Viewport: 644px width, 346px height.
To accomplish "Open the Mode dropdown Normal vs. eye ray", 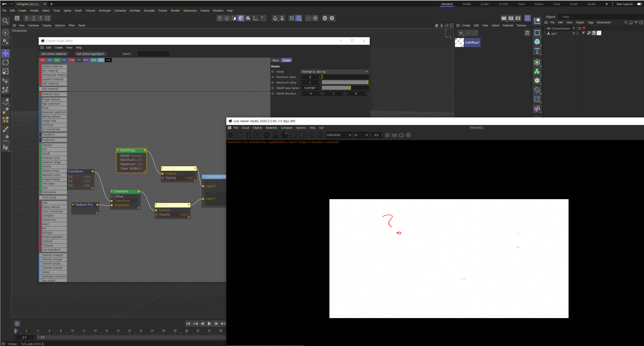I will (x=334, y=72).
